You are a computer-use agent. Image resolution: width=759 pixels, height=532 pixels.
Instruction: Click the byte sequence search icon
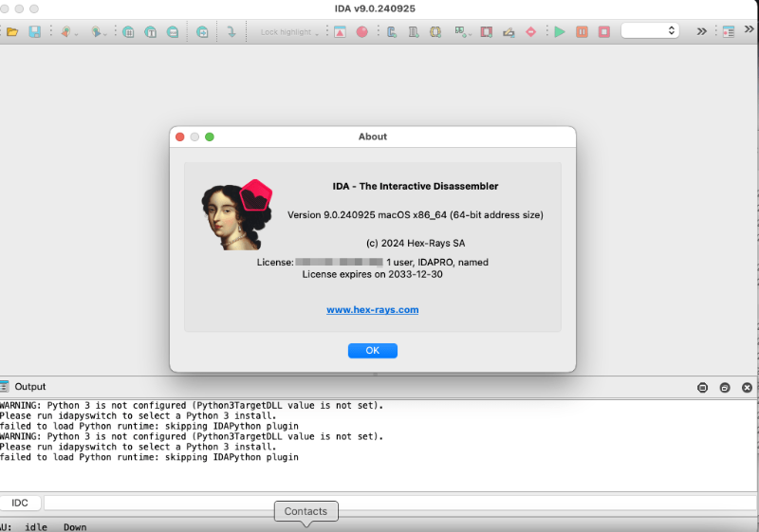[x=173, y=32]
